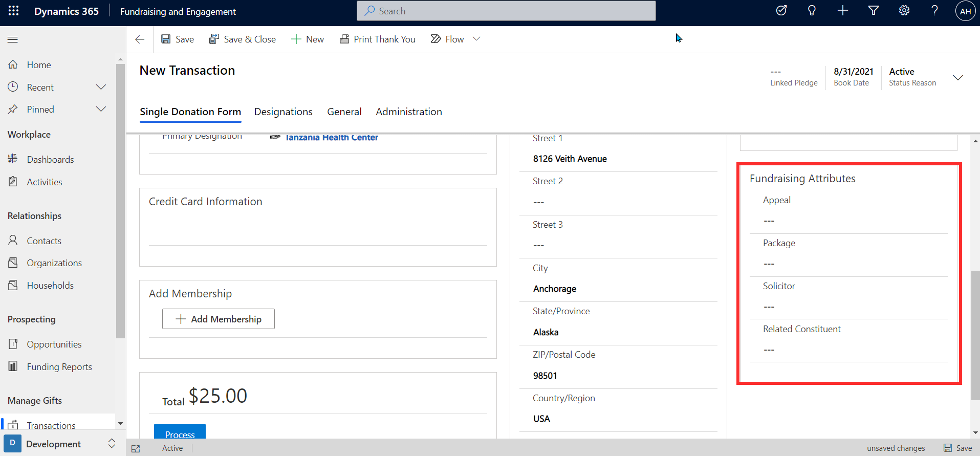Click the Pinned item in the sidebar
Image resolution: width=980 pixels, height=456 pixels.
click(40, 109)
